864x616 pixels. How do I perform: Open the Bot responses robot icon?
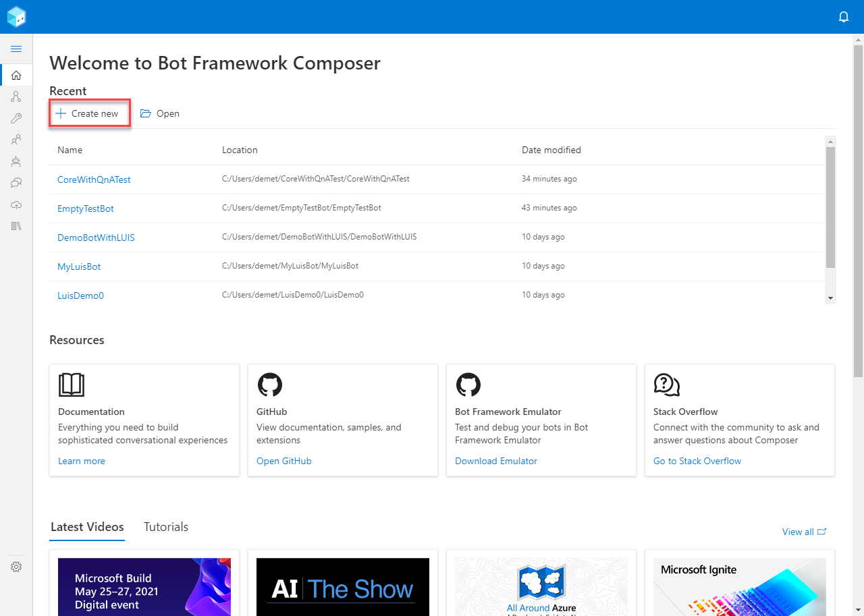[16, 161]
